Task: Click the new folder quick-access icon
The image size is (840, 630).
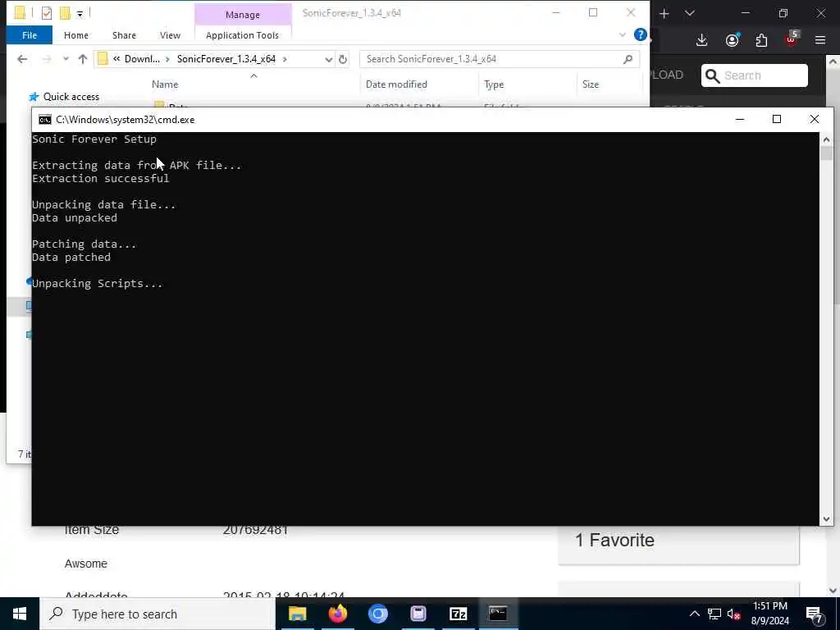Action: tap(65, 13)
